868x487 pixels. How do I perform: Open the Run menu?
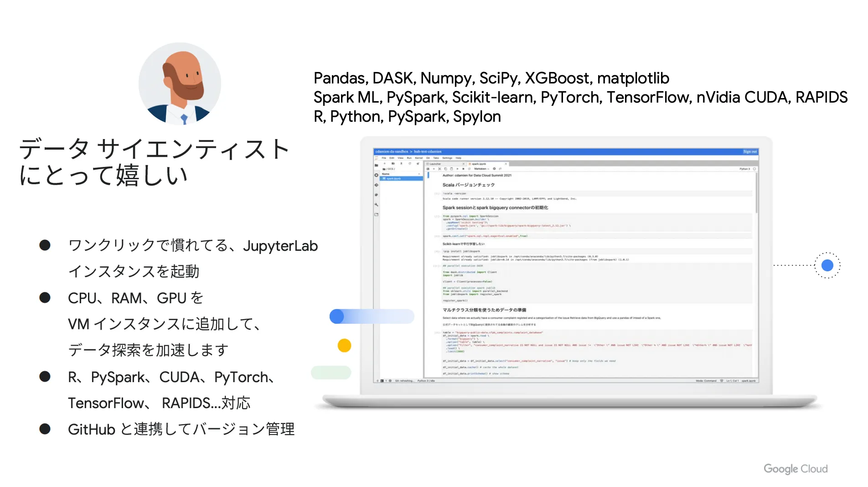tap(409, 158)
